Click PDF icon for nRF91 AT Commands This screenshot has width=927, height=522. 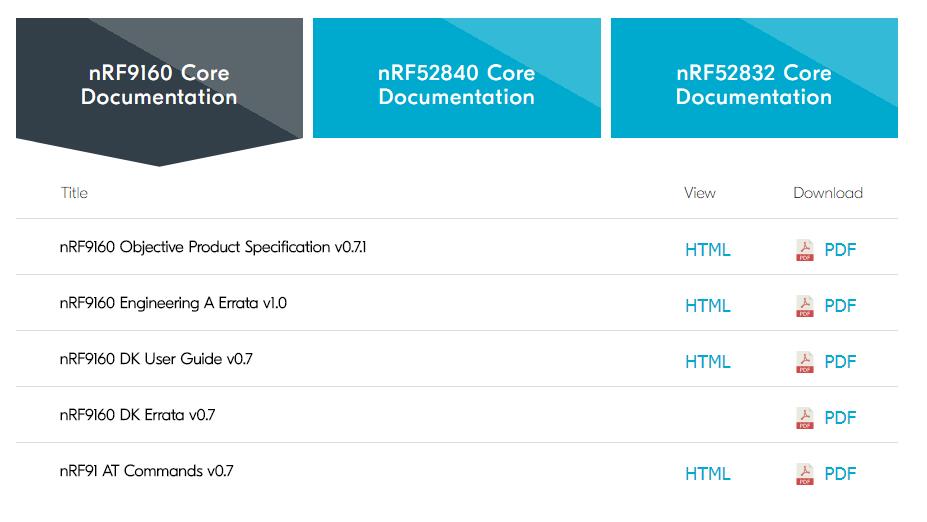click(x=804, y=474)
